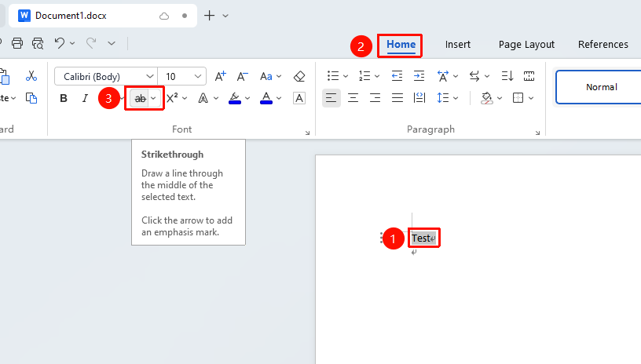Click the Print icon in quick access toolbar
Screen dimensions: 641x364
[17, 43]
